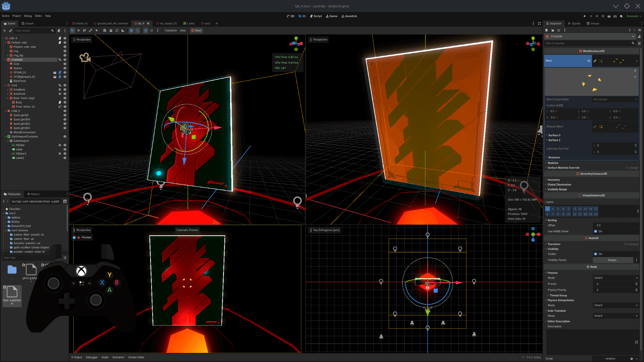Switch to the Signals tab
The height and width of the screenshot is (362, 644).
coord(574,23)
